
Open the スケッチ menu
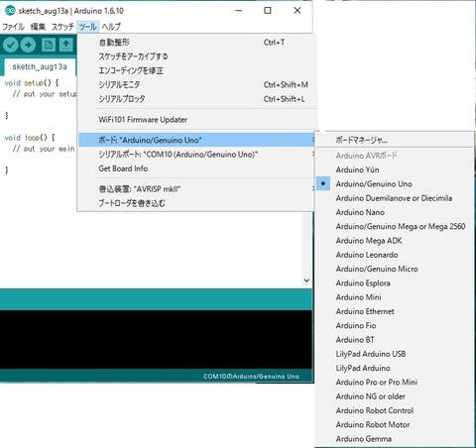coord(62,27)
